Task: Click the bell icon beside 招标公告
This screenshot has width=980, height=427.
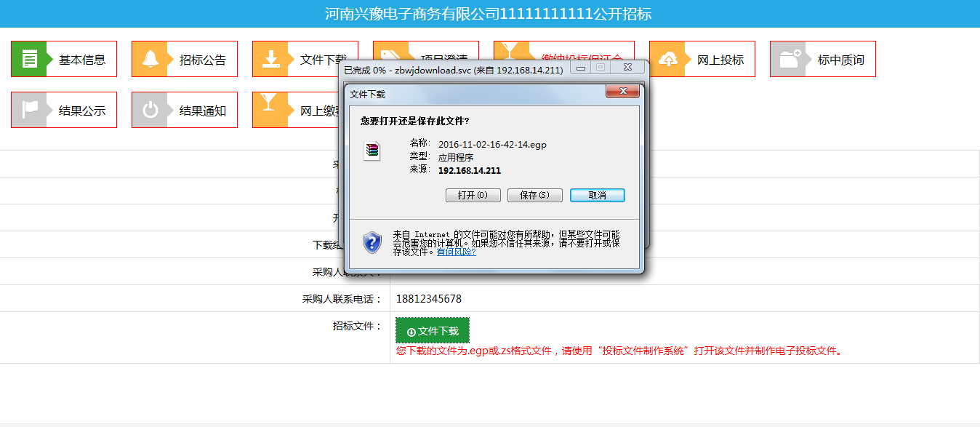Action: (x=150, y=60)
